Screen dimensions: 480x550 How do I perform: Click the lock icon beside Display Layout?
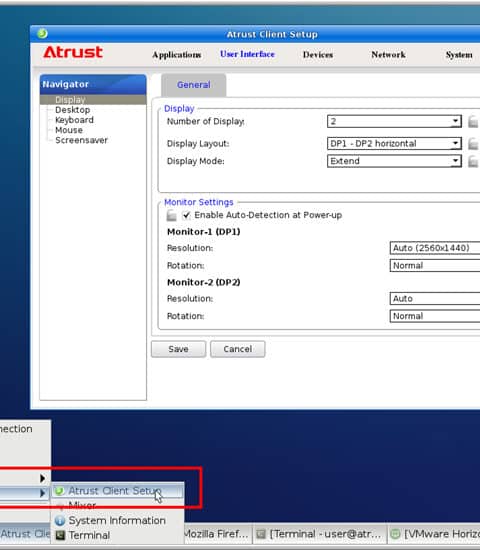pos(473,143)
